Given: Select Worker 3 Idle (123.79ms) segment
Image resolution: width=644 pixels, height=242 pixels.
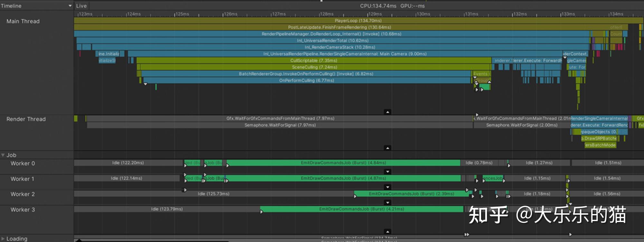Looking at the screenshot, I should click(x=167, y=209).
